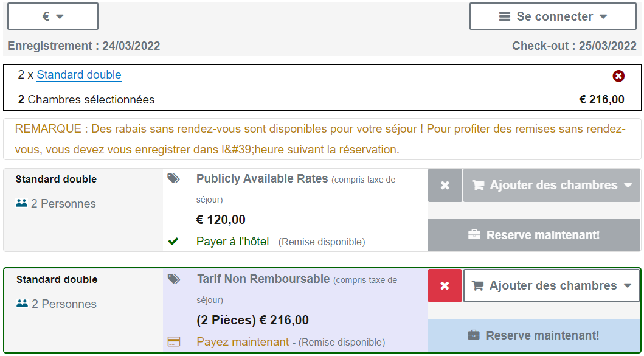644x356 pixels.
Task: Click the tag icon next to Publicly Available Rates
Action: click(x=174, y=179)
